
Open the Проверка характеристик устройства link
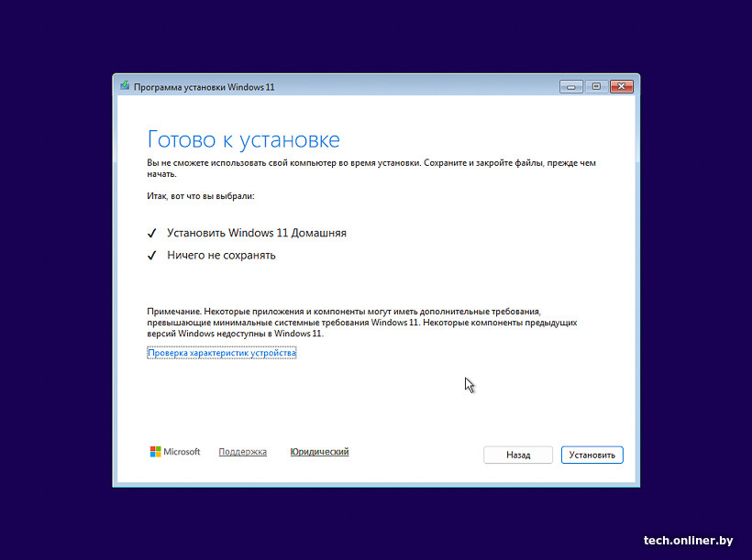click(222, 353)
